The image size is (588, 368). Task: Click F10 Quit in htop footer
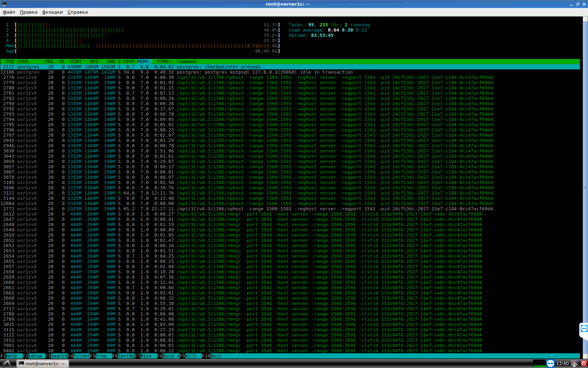[211, 356]
